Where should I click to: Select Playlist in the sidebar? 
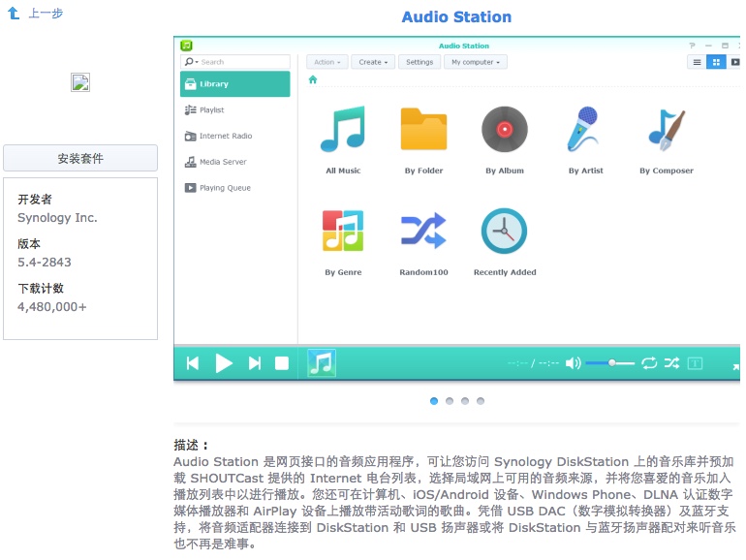[x=211, y=110]
